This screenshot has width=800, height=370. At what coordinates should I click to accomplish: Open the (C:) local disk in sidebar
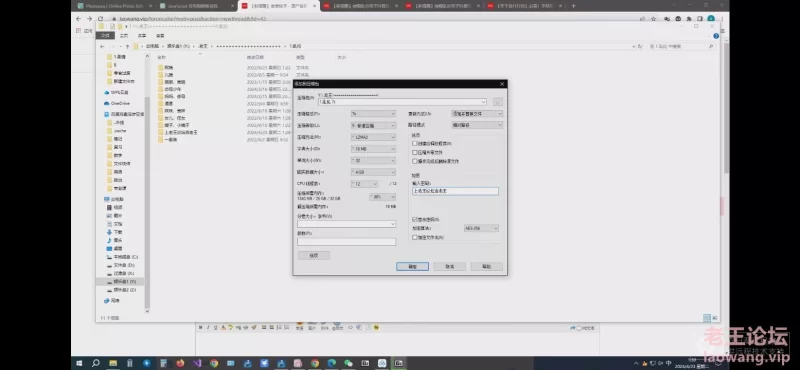coord(122,257)
